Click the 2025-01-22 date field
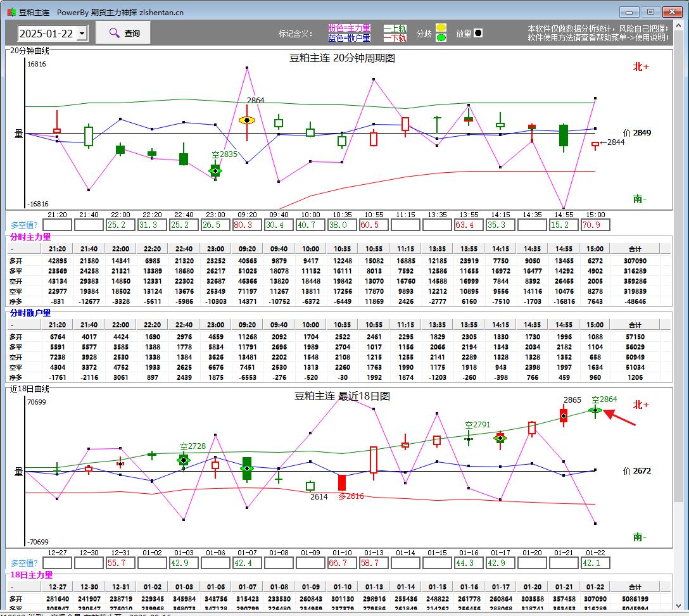This screenshot has width=689, height=616. (x=46, y=34)
